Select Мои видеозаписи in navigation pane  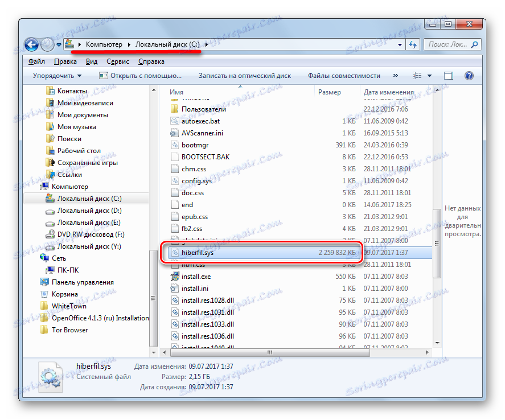tap(80, 103)
